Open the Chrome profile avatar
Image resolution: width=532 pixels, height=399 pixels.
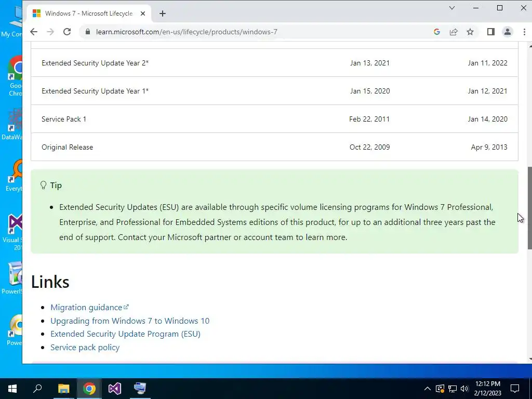[507, 32]
